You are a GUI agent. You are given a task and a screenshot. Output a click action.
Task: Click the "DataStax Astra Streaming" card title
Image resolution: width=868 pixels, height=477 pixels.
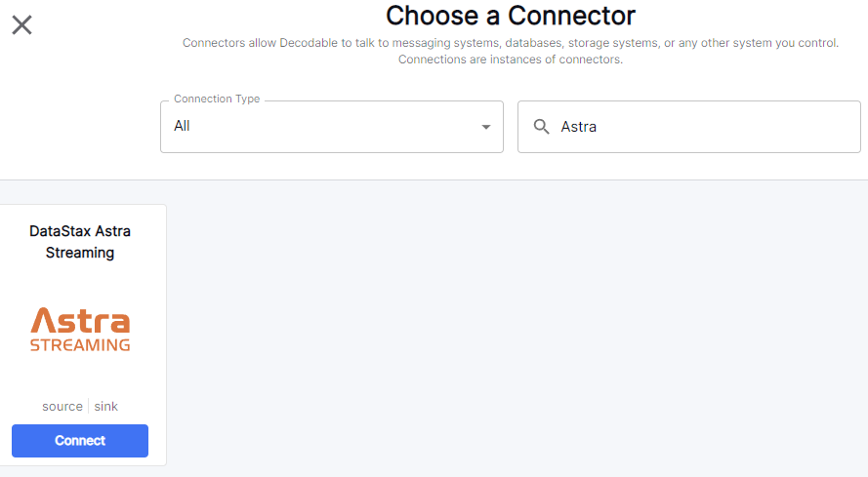80,242
